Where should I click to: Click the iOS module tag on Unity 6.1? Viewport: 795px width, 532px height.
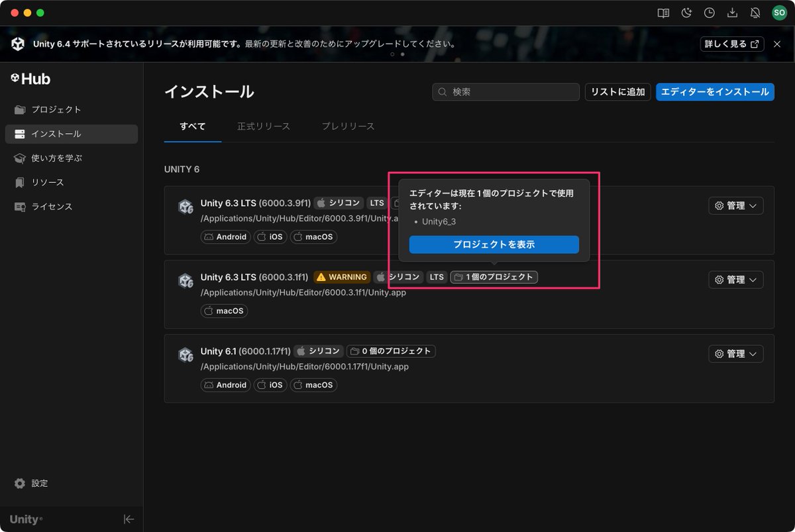pos(270,385)
